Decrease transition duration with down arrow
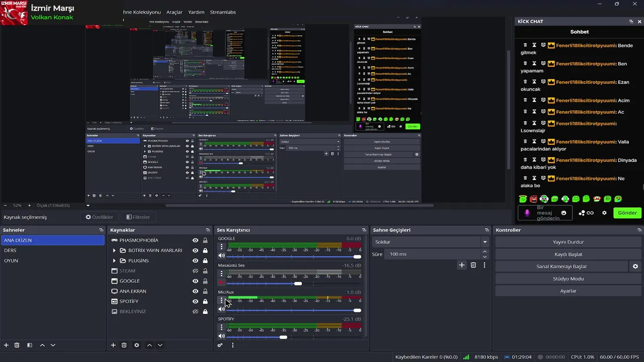The image size is (644, 362). tap(485, 257)
